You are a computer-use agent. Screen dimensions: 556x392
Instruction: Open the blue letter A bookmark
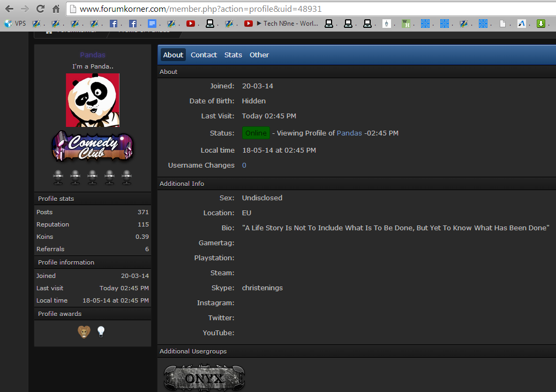click(x=521, y=24)
